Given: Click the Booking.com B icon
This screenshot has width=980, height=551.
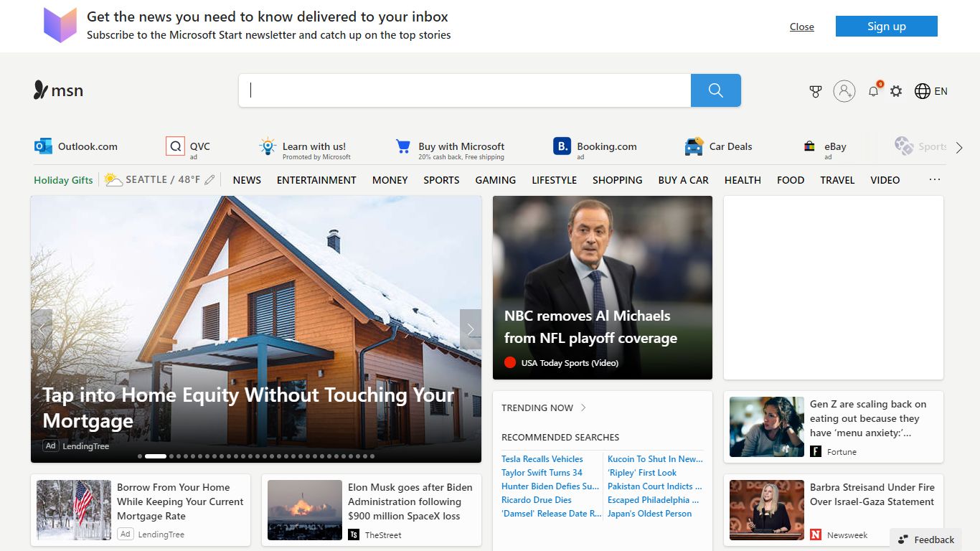Looking at the screenshot, I should tap(562, 146).
